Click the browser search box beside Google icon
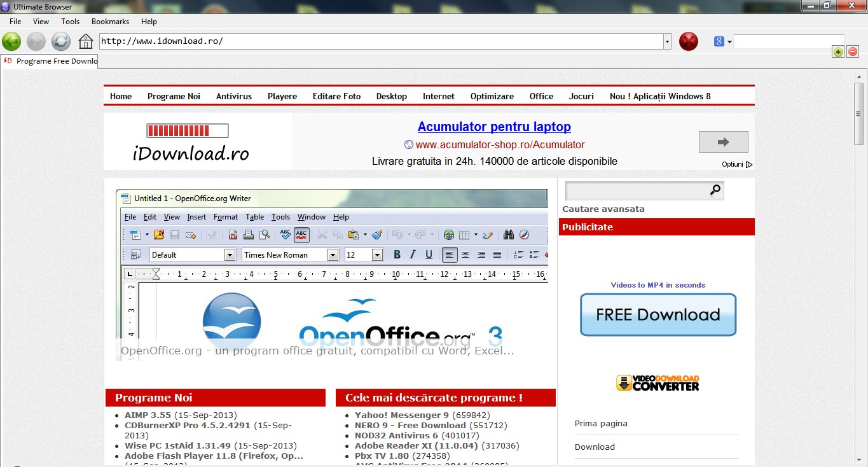 click(x=789, y=41)
